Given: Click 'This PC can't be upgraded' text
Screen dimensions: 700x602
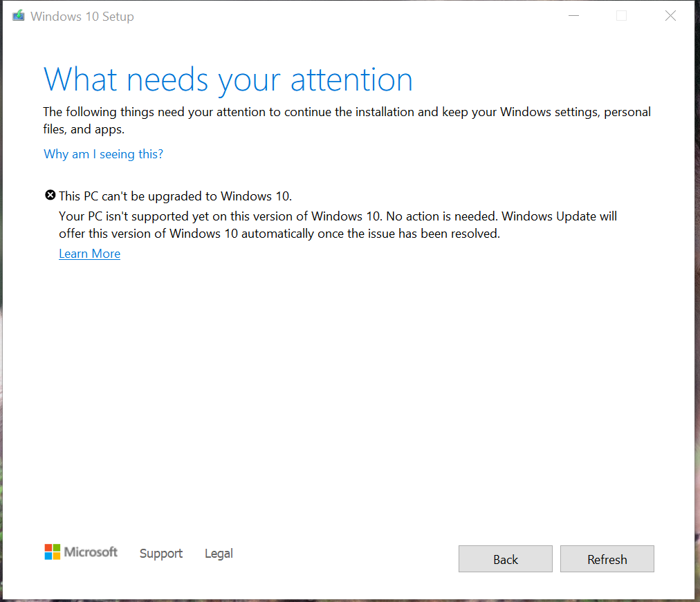Looking at the screenshot, I should point(176,196).
